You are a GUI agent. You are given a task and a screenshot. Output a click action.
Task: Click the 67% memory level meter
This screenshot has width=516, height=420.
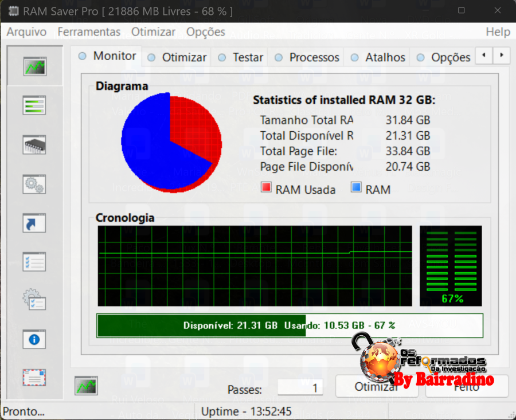(x=451, y=266)
